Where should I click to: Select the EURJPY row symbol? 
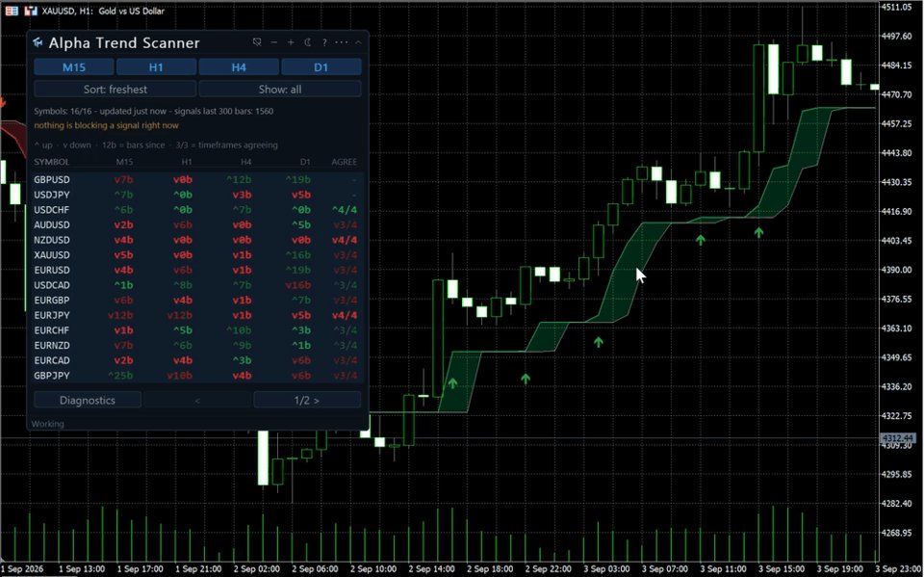coord(52,315)
